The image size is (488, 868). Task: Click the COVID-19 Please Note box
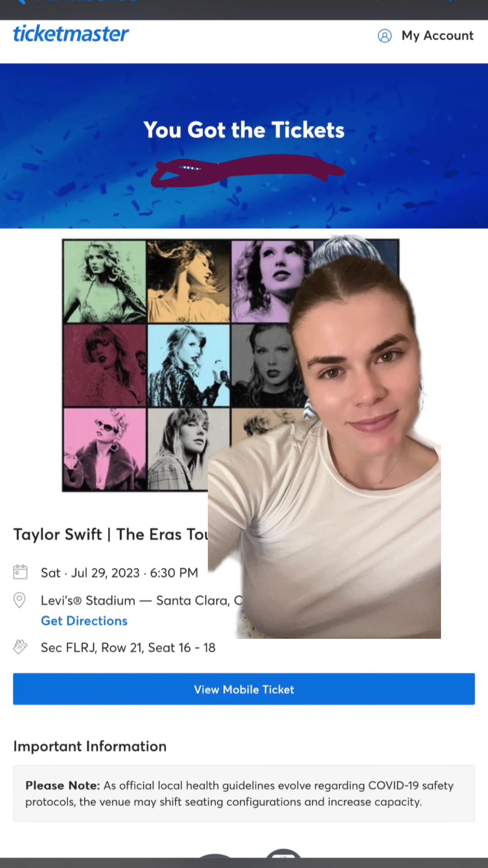(x=244, y=793)
